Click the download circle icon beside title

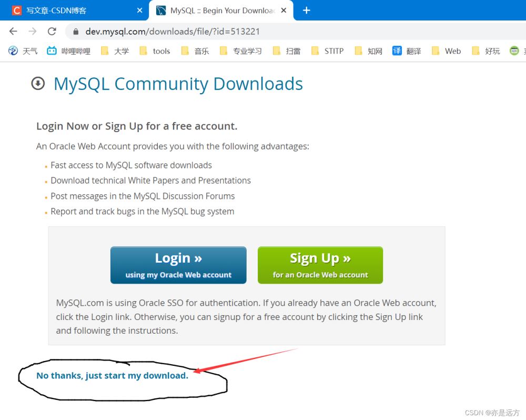[38, 84]
